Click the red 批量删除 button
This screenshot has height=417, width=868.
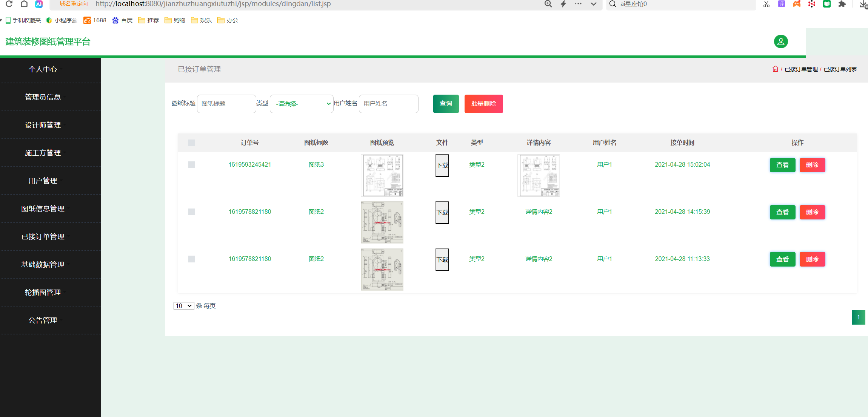[483, 104]
